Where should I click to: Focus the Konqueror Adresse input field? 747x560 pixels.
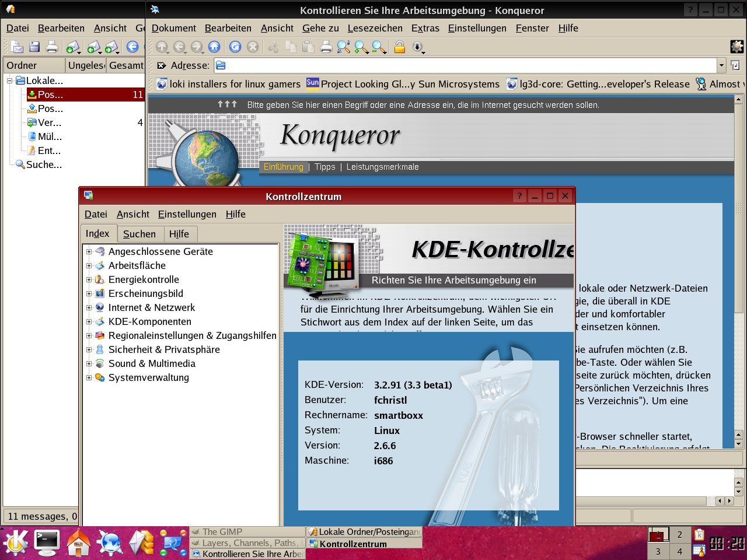pos(465,65)
